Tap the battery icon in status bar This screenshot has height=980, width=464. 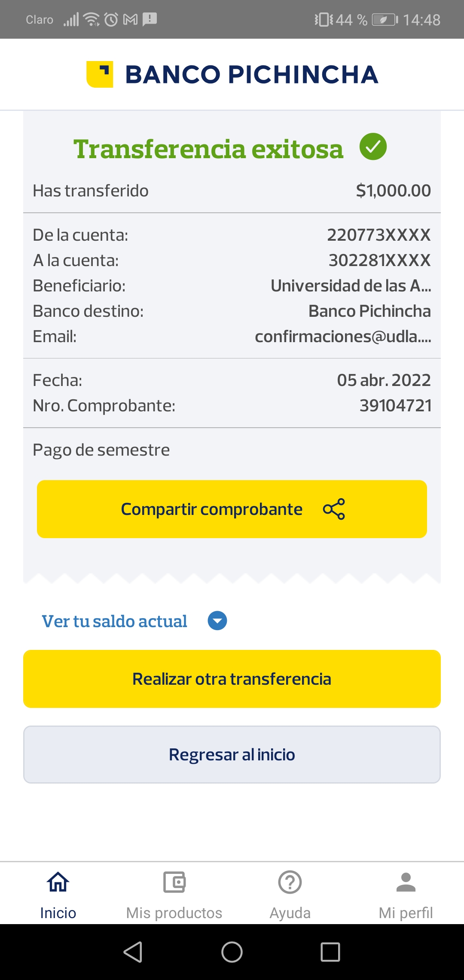[385, 20]
